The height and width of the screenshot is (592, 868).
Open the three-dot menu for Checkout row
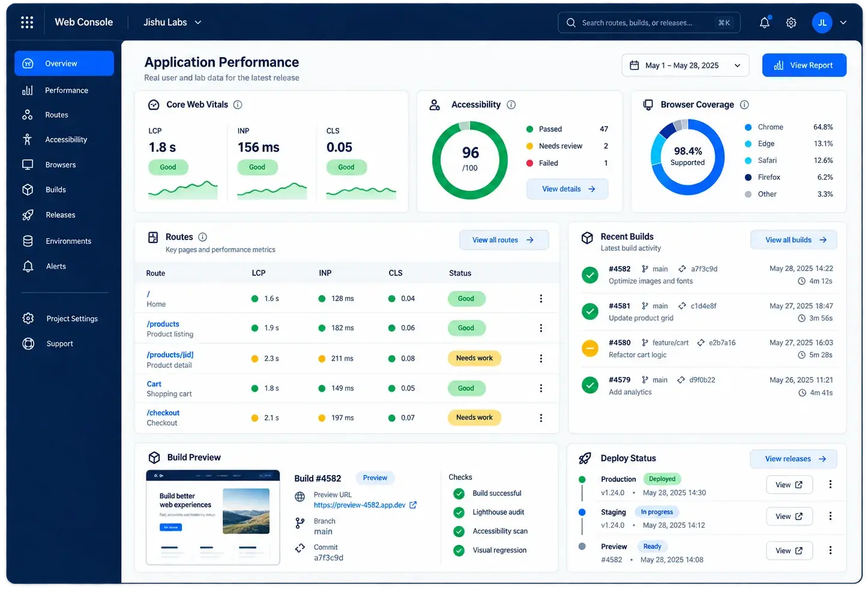541,418
